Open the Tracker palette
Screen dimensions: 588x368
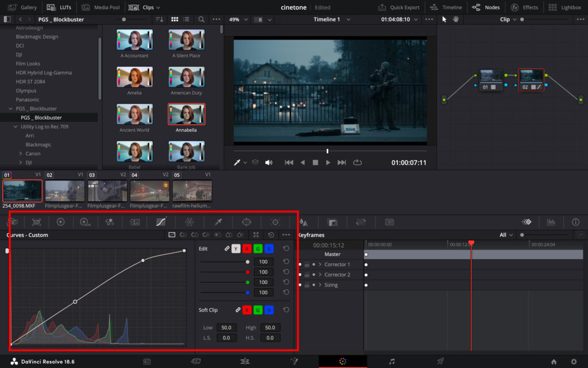tap(275, 222)
